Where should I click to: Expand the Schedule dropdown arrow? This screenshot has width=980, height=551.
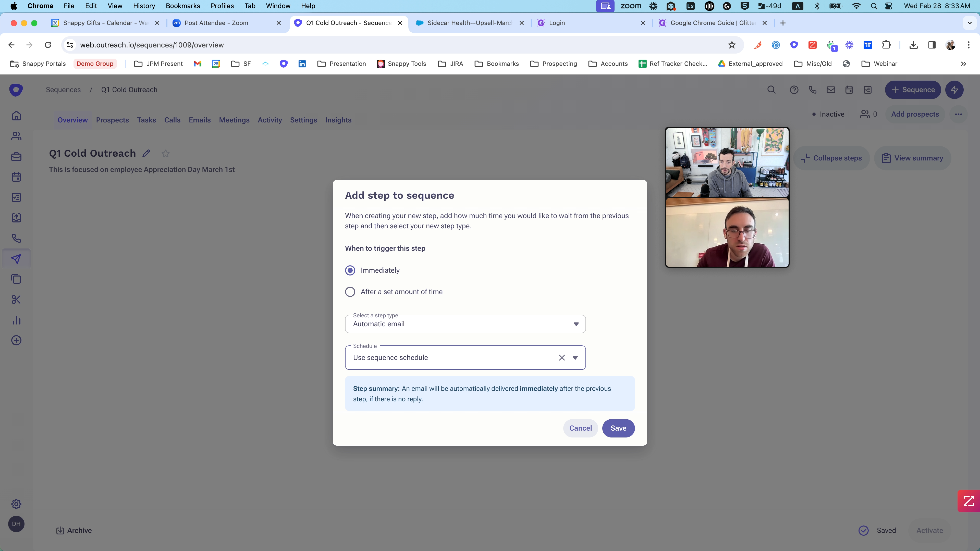pyautogui.click(x=575, y=357)
